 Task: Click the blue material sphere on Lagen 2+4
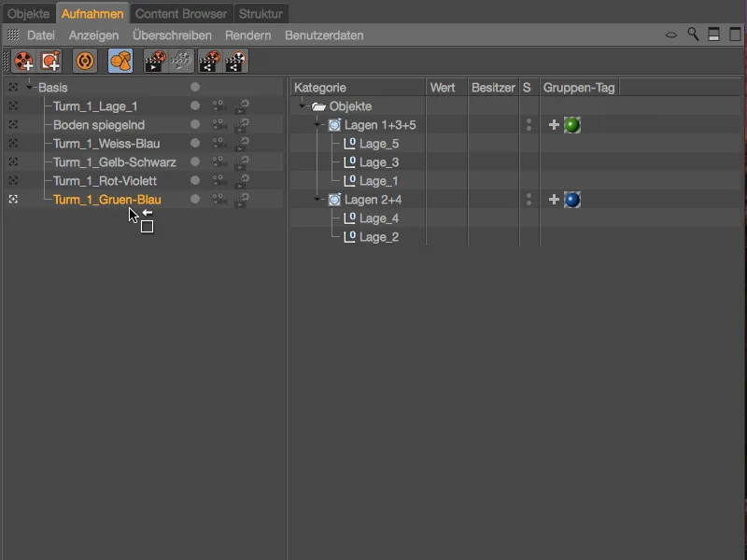(572, 200)
